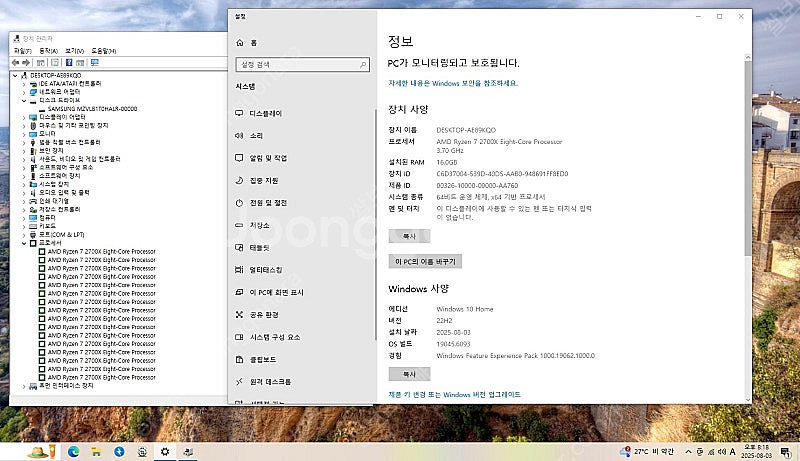Open notification center icon in taskbar
Viewport: 800px width, 461px height.
point(785,452)
